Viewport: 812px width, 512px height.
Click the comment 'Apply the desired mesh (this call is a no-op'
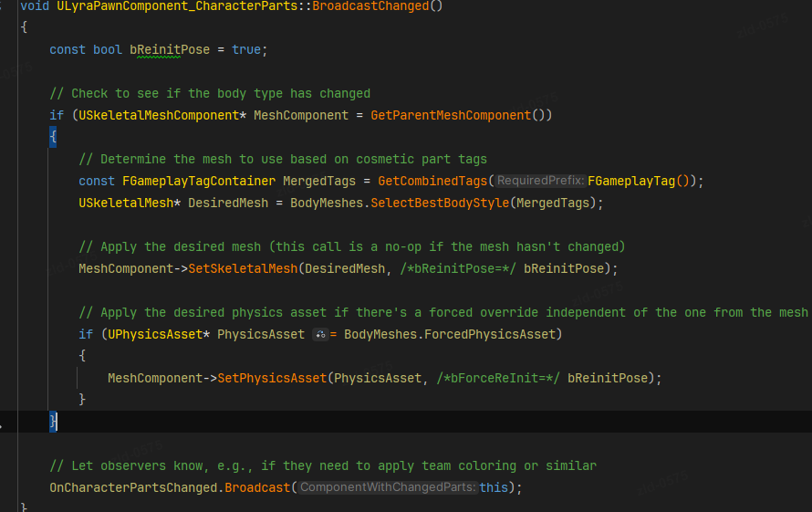351,246
